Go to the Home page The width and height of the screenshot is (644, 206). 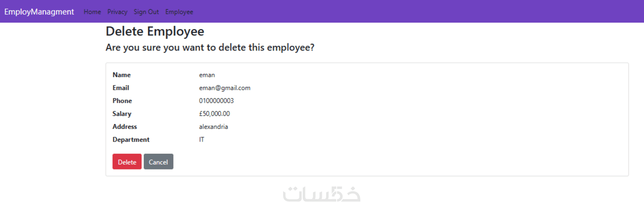(x=92, y=12)
